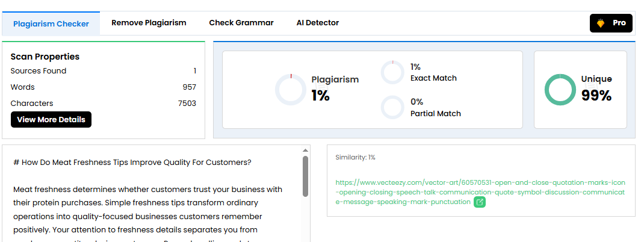
Task: Click the diamond icon on the Pro button
Action: click(601, 23)
